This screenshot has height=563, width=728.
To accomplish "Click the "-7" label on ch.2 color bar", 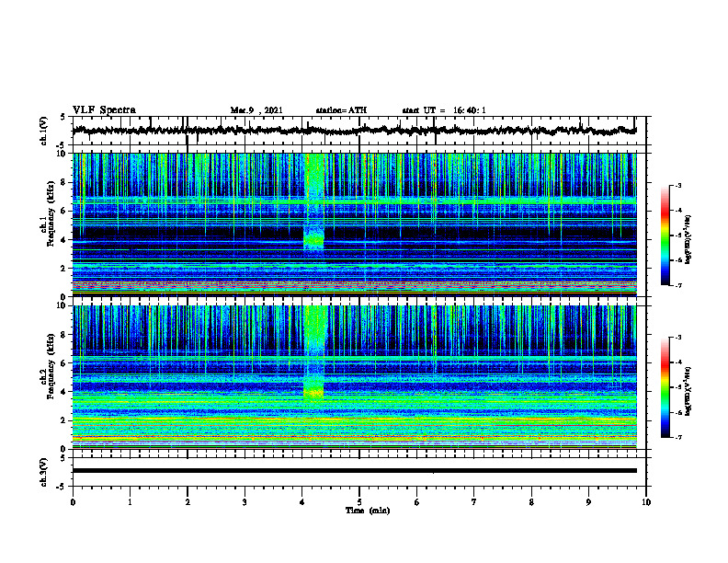I will [x=678, y=437].
